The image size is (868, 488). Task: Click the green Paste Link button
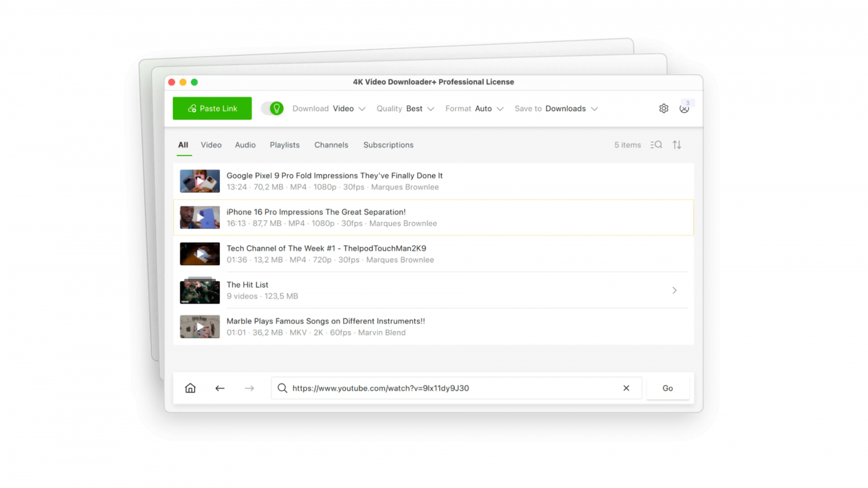tap(212, 108)
